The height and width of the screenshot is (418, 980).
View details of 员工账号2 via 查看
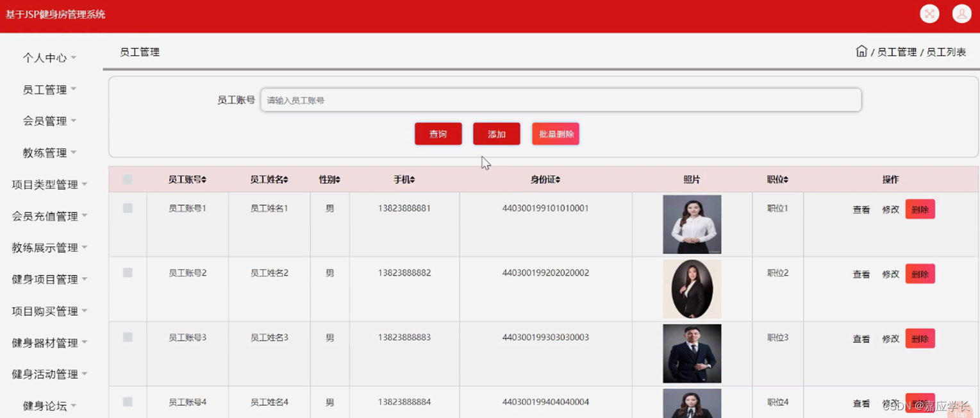click(x=861, y=274)
